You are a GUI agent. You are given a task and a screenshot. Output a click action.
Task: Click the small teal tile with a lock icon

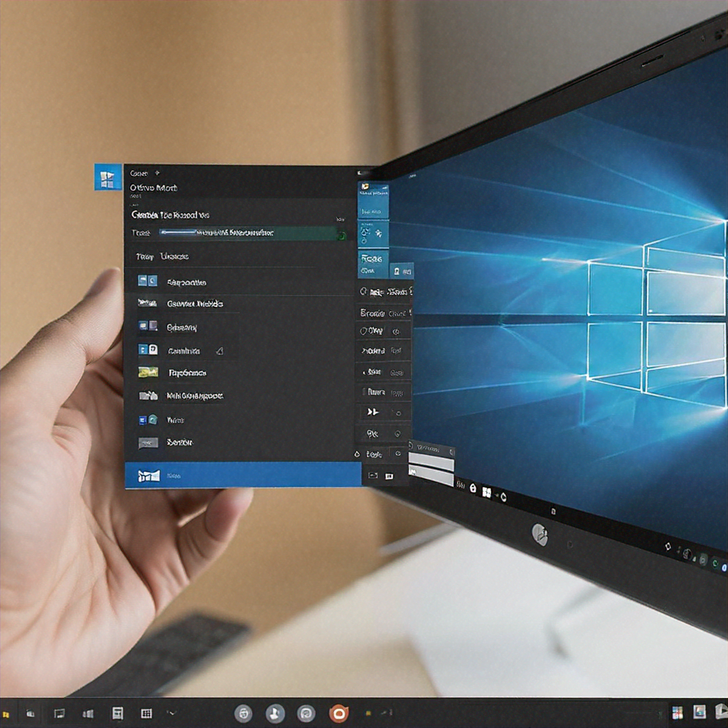coord(402,270)
